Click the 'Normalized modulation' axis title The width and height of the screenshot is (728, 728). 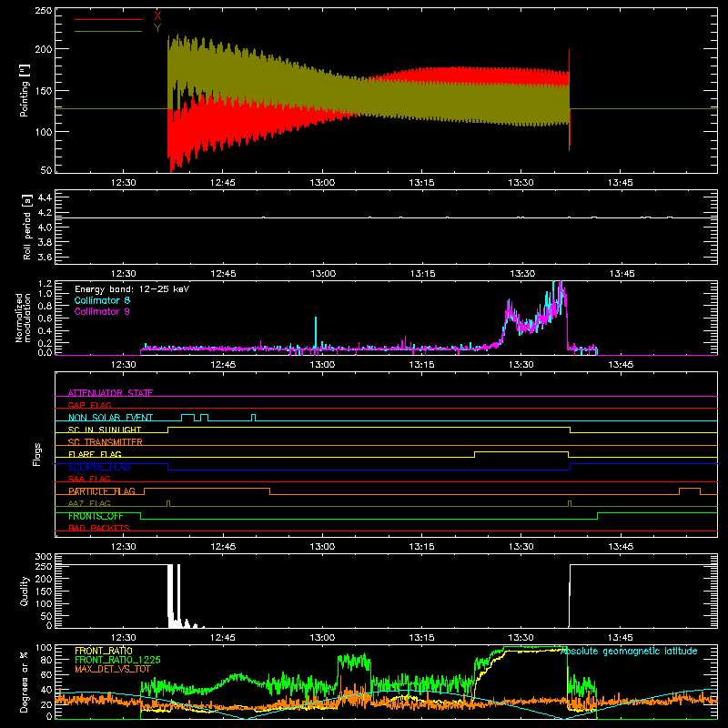pos(23,318)
